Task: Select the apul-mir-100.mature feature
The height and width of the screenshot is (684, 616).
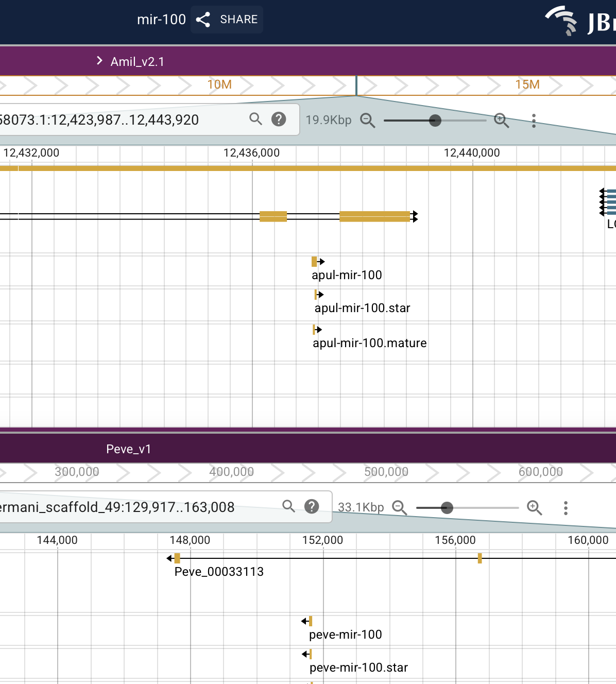Action: point(314,330)
